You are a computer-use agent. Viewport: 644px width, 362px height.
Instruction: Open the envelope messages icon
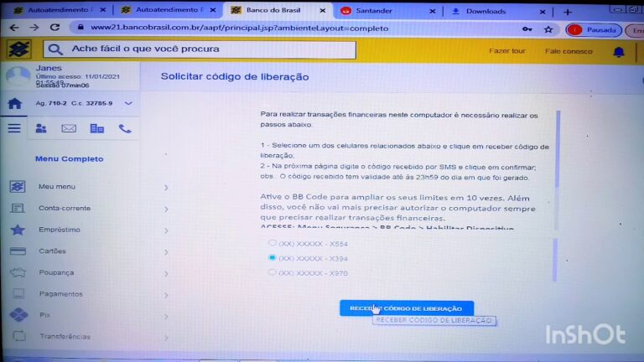tap(69, 128)
